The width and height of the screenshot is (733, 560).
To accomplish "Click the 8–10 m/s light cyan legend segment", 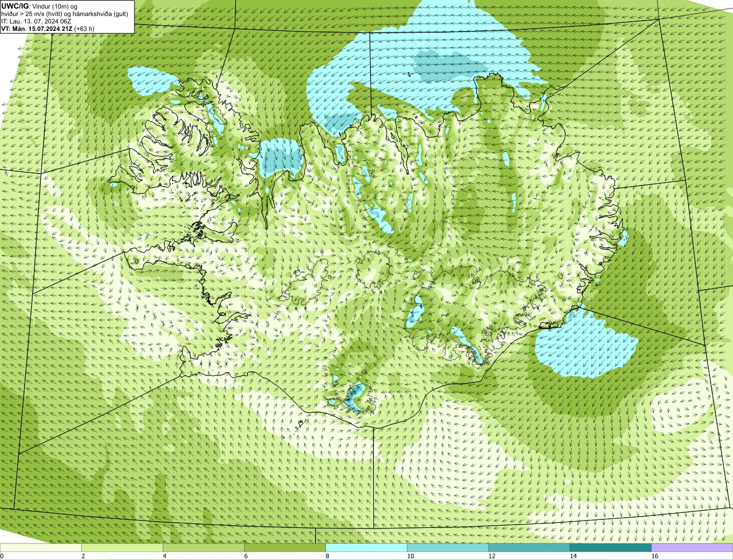I will pos(366,547).
